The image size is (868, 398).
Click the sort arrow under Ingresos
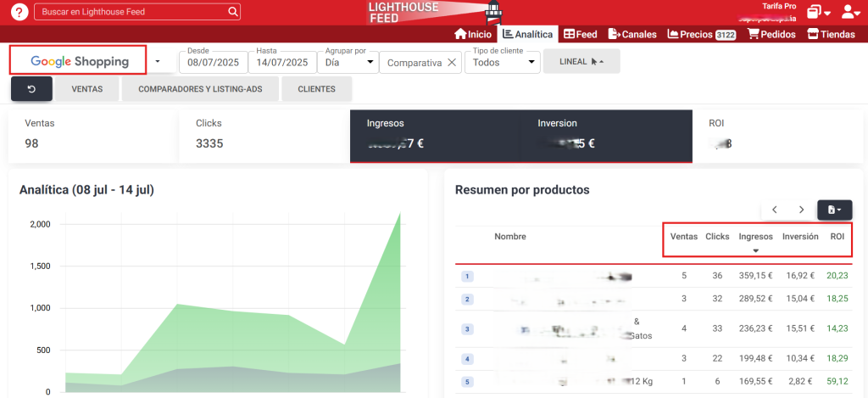tap(755, 250)
